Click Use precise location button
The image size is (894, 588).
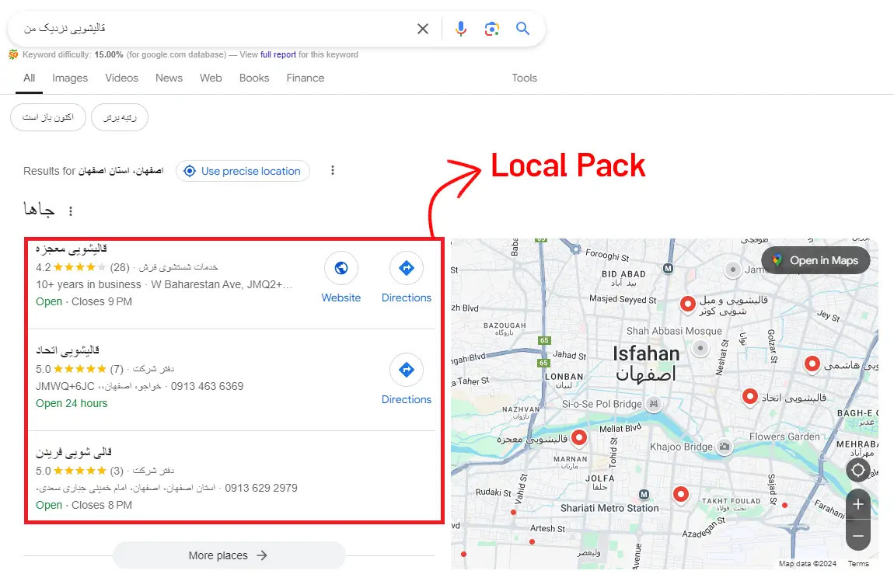(243, 171)
